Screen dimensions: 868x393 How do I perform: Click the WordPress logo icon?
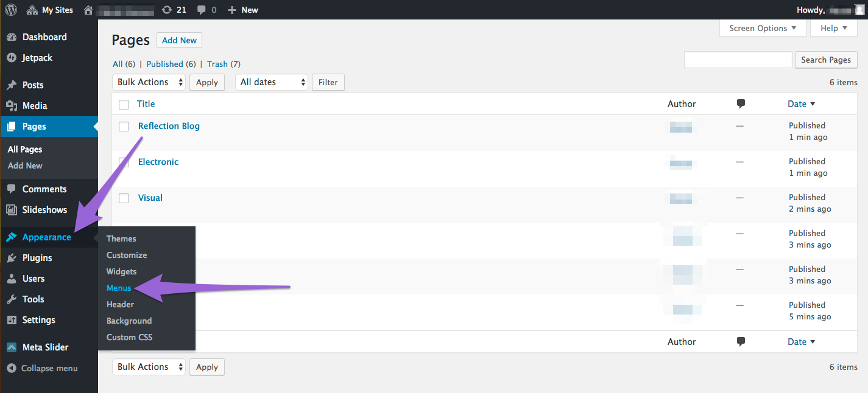coord(11,10)
